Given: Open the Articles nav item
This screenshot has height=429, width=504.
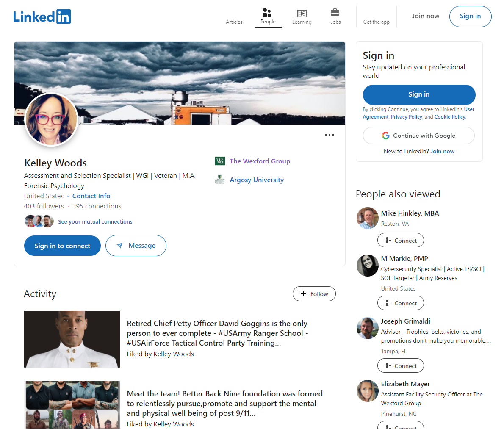Looking at the screenshot, I should [x=234, y=17].
